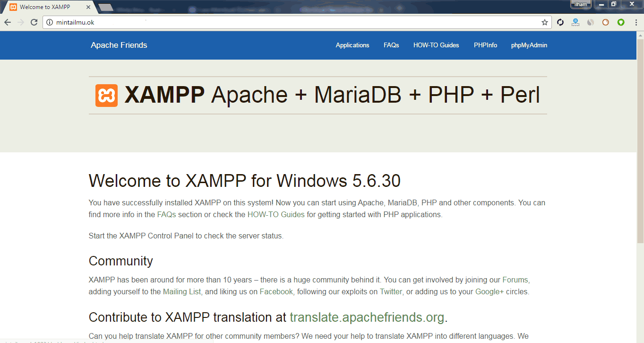
Task: Bookmark this page with the star icon
Action: (x=544, y=22)
